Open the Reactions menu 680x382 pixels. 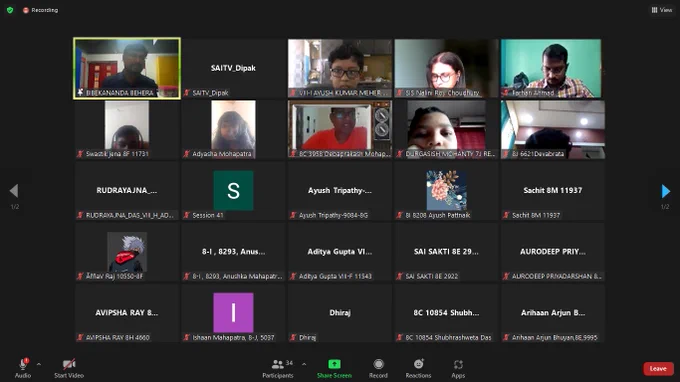tap(418, 368)
